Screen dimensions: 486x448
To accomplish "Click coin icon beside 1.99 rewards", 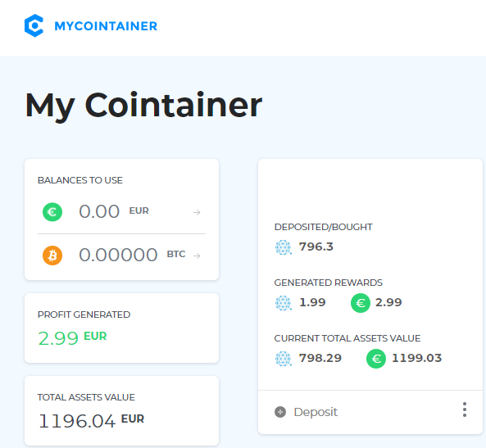I will tap(284, 303).
